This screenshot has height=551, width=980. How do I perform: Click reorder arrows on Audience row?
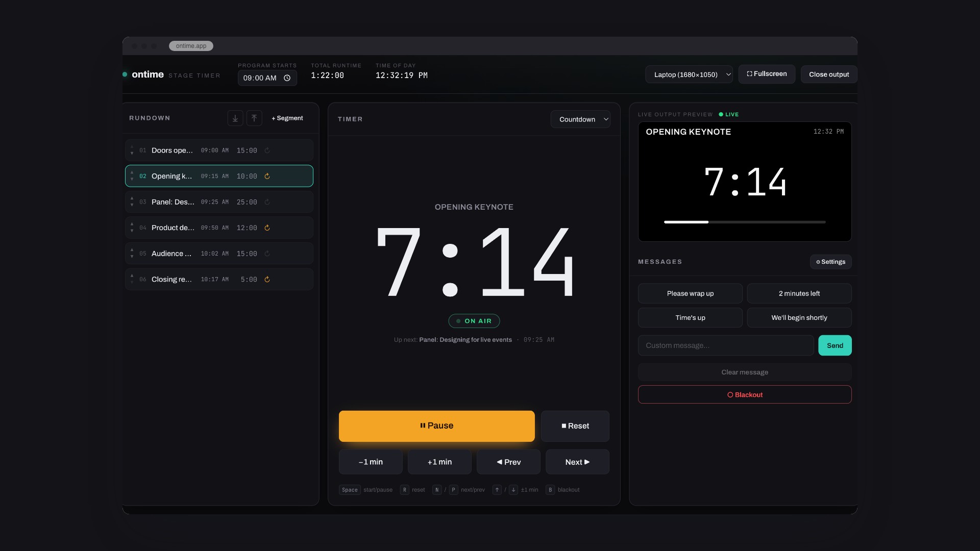point(132,254)
